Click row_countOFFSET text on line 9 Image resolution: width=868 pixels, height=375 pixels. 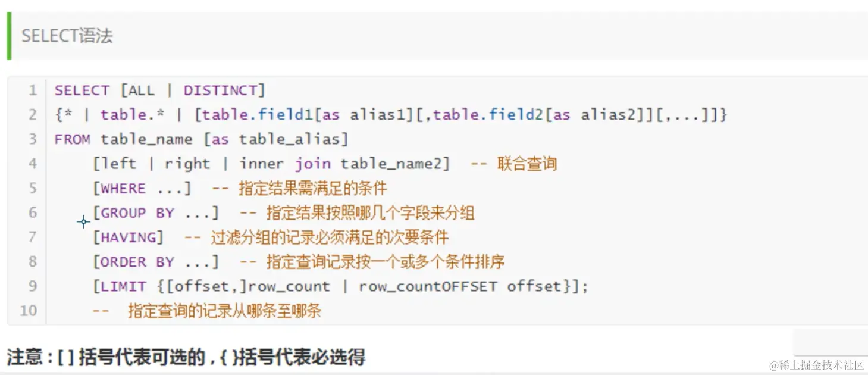[x=428, y=286]
